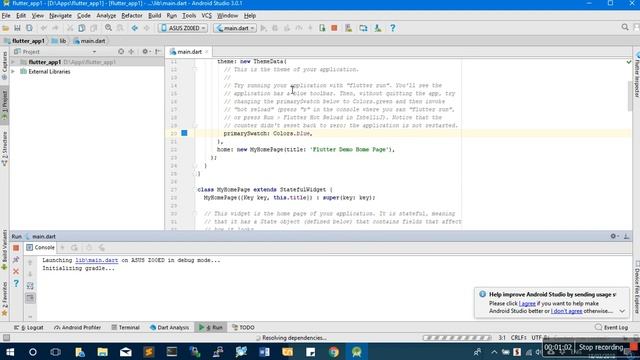This screenshot has height=360, width=640.
Task: Click the blue notification info icon
Action: coord(482,294)
